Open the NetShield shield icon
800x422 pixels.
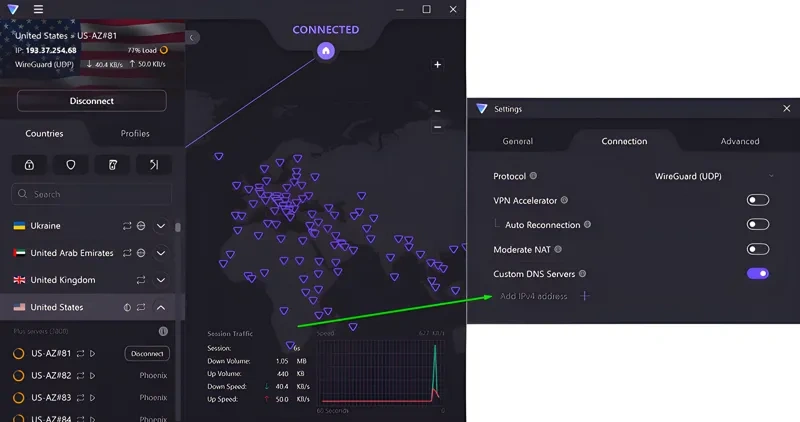click(71, 165)
